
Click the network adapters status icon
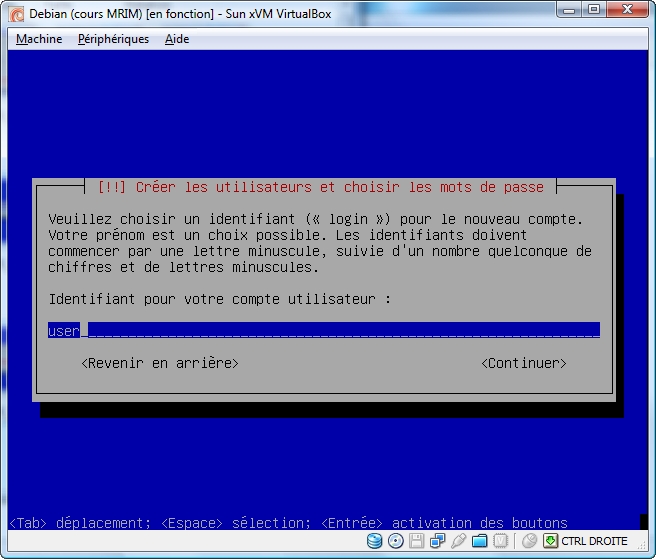[438, 541]
